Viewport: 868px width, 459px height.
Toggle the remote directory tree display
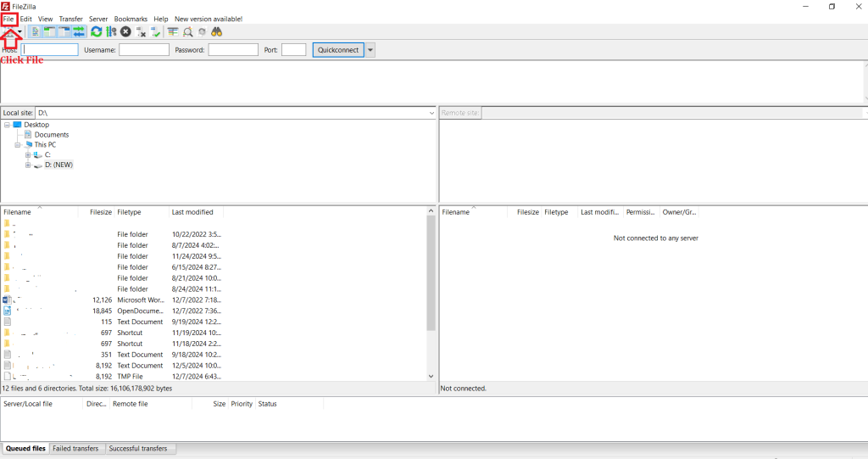(64, 32)
